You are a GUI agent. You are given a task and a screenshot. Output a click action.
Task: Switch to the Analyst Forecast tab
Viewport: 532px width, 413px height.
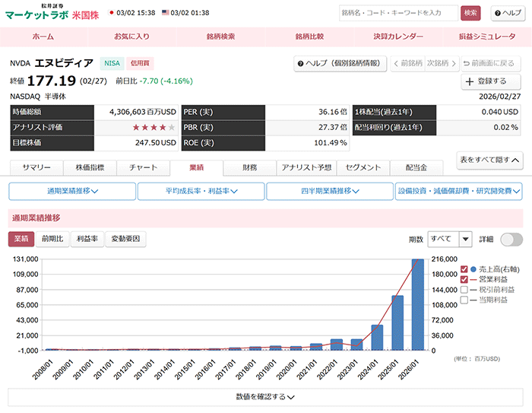click(x=306, y=167)
